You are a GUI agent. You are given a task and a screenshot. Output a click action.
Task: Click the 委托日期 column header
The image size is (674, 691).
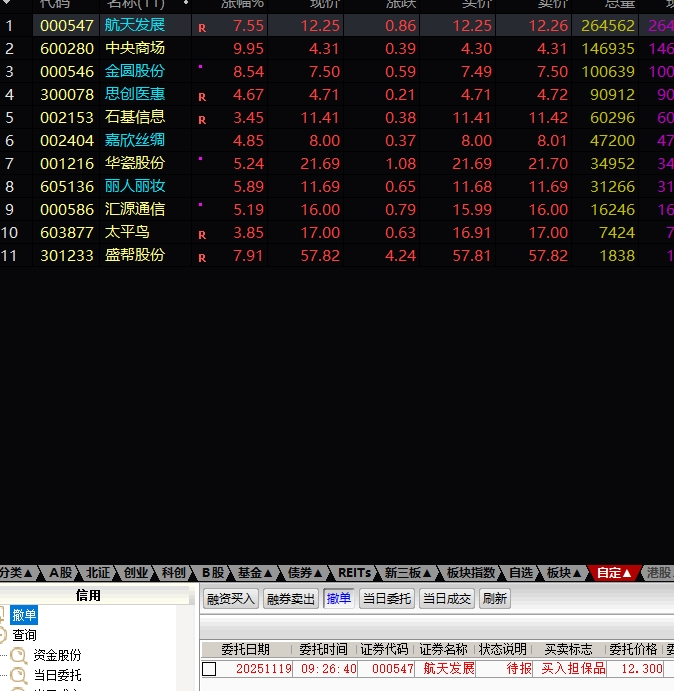coord(246,649)
